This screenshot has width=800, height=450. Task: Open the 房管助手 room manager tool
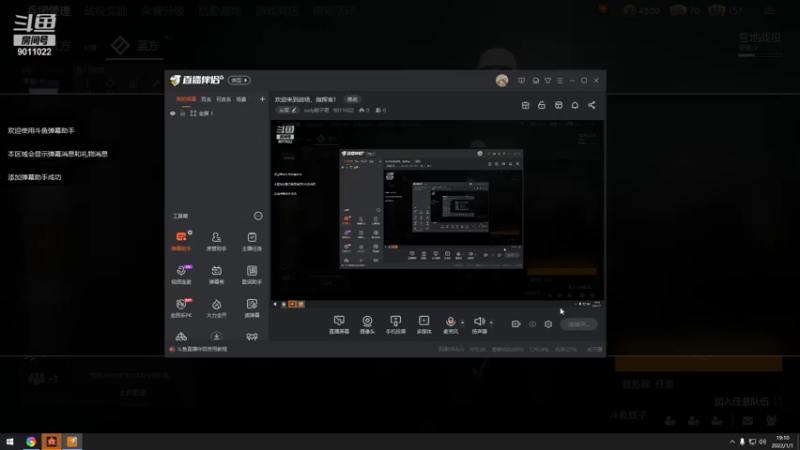tap(216, 241)
